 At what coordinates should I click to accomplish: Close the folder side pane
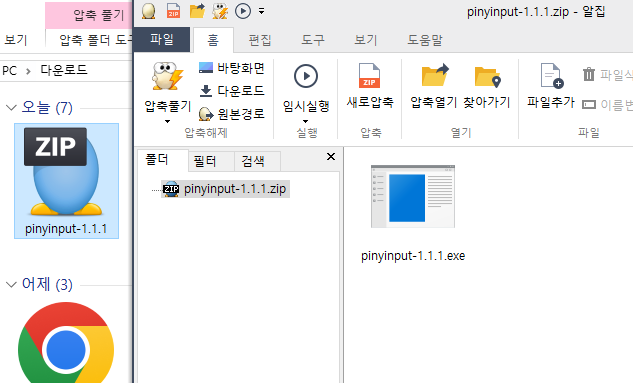point(331,157)
